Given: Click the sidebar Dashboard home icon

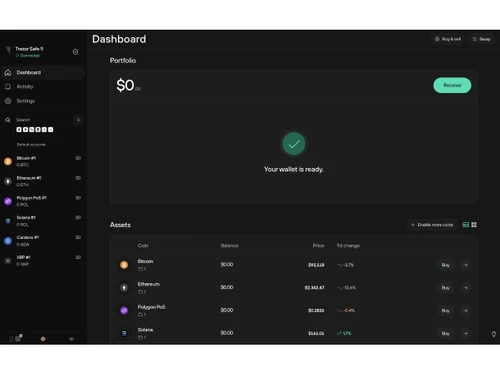Looking at the screenshot, I should click(x=8, y=73).
